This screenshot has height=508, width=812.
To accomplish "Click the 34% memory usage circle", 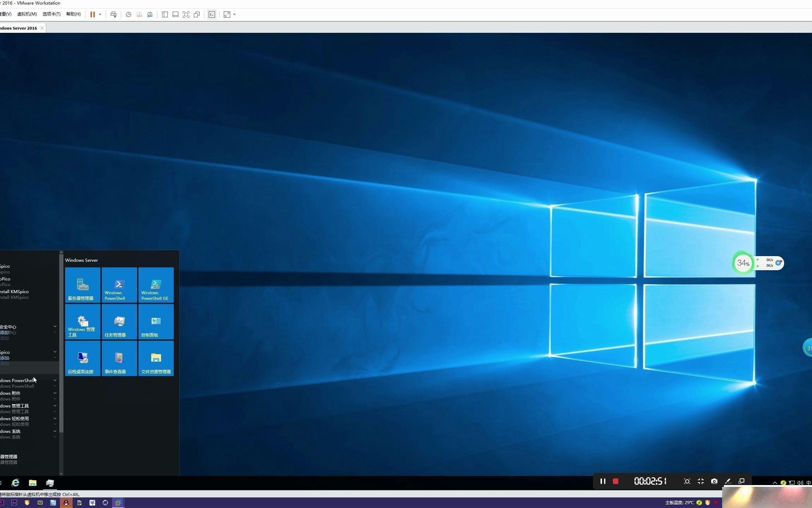I will (x=743, y=263).
